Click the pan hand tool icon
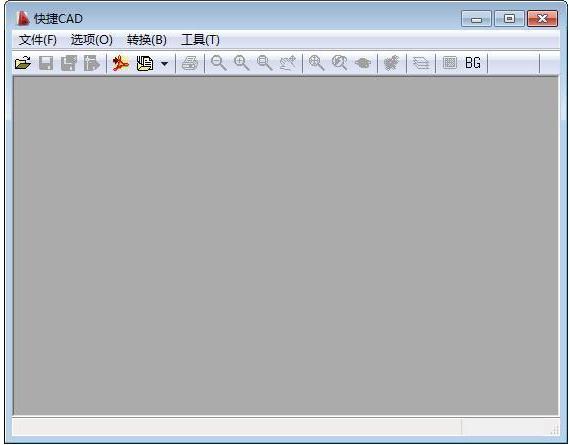Image resolution: width=570 pixels, height=445 pixels. point(288,63)
